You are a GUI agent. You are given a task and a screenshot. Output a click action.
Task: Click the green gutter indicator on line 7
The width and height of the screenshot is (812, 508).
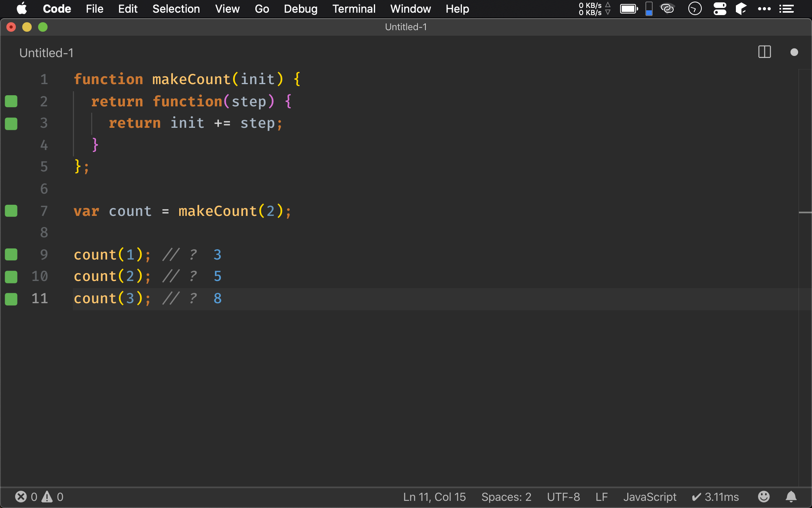(11, 211)
